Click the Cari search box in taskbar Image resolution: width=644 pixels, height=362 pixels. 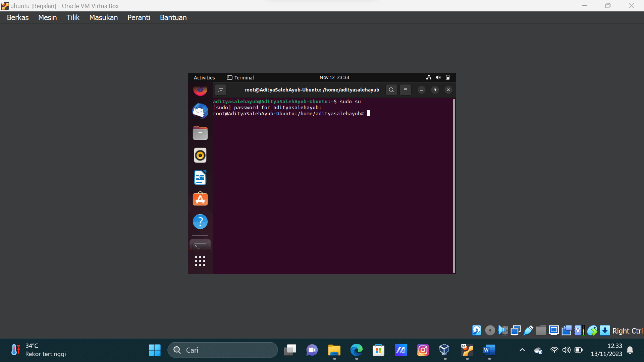coord(222,350)
